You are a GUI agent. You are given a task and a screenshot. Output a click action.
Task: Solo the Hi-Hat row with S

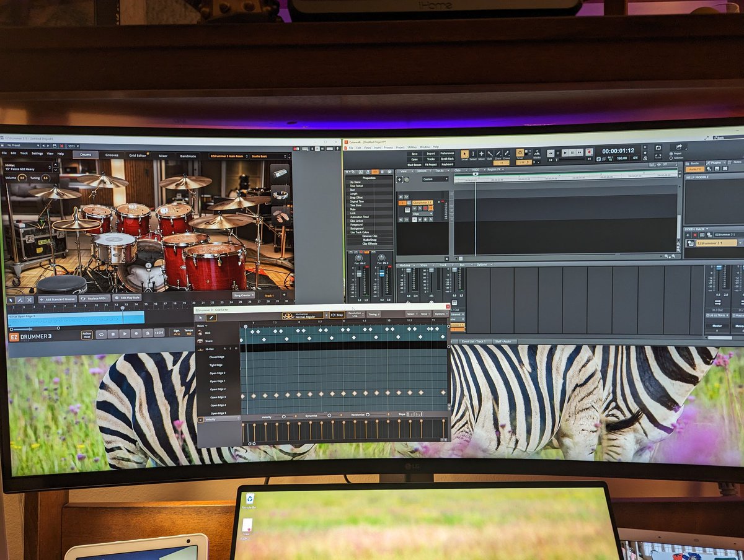click(x=231, y=349)
